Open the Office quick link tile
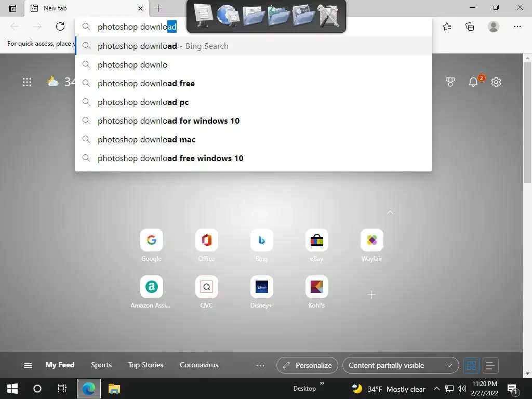532x399 pixels. (x=207, y=240)
